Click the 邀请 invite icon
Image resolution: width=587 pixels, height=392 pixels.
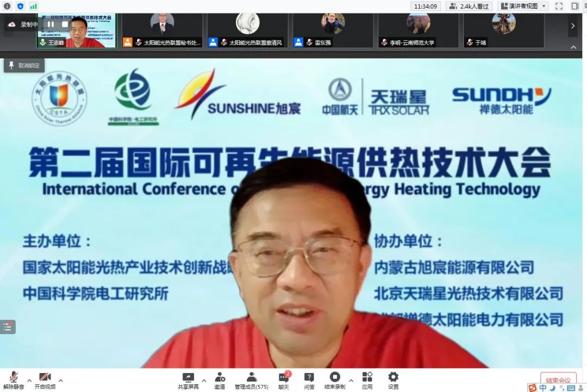click(220, 377)
